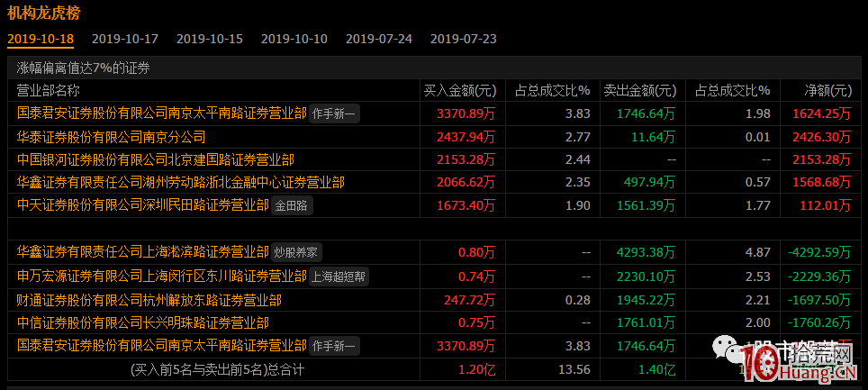
Task: Select buy amount 2066.62万
Action: (x=466, y=182)
